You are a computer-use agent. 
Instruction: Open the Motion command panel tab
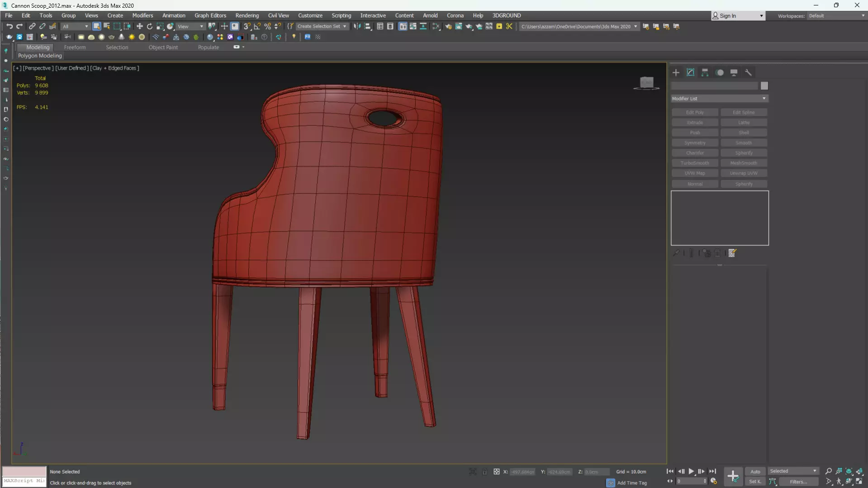point(720,72)
